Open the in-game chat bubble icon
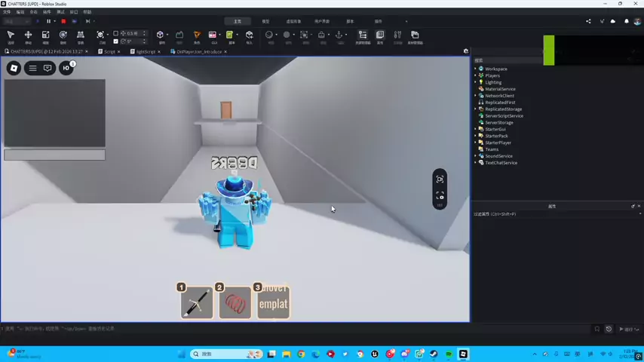This screenshot has height=362, width=644. pyautogui.click(x=48, y=69)
